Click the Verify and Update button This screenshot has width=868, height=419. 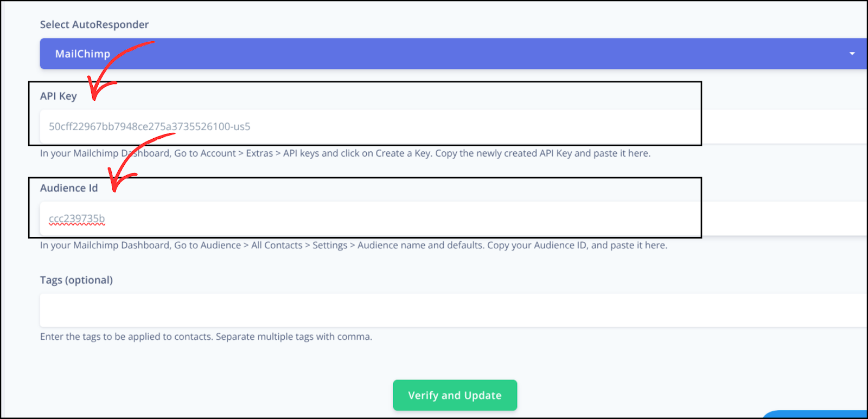pyautogui.click(x=455, y=395)
